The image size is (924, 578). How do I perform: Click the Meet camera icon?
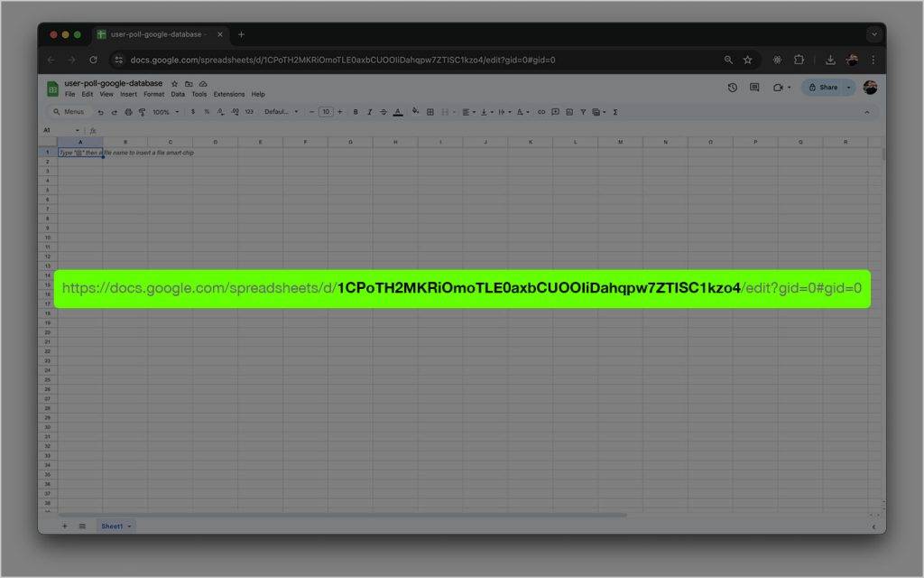click(x=778, y=88)
